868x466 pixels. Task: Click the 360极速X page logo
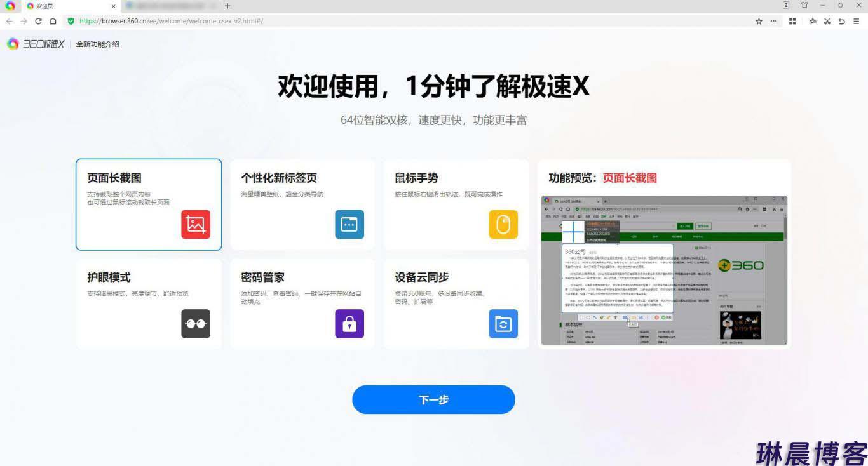(36, 44)
